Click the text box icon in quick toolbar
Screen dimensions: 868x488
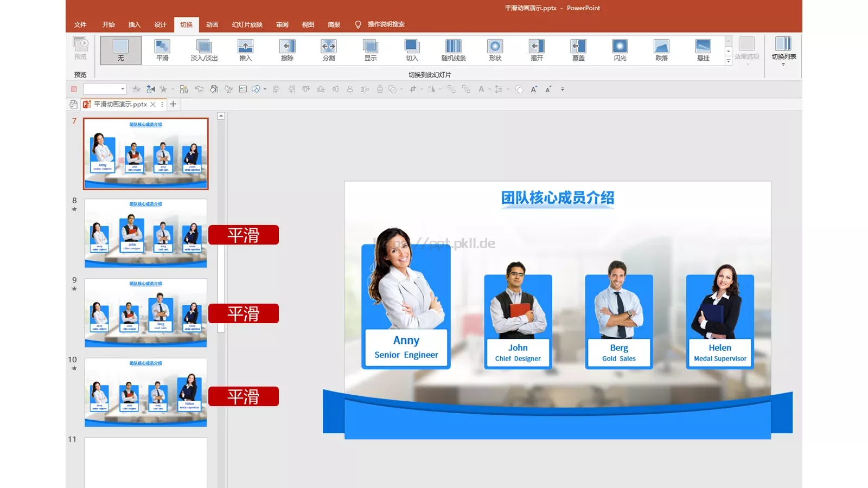tap(243, 89)
